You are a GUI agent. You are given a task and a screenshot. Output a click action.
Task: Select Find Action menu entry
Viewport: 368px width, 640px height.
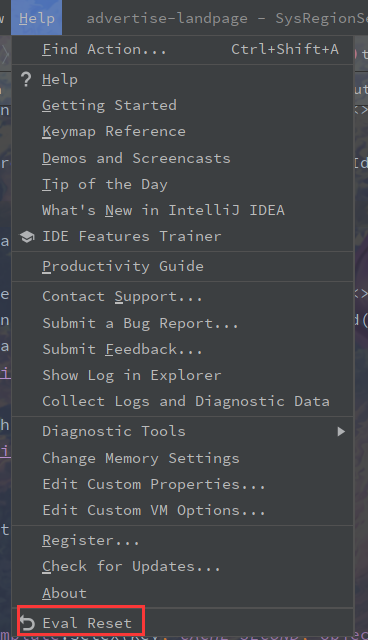point(182,49)
